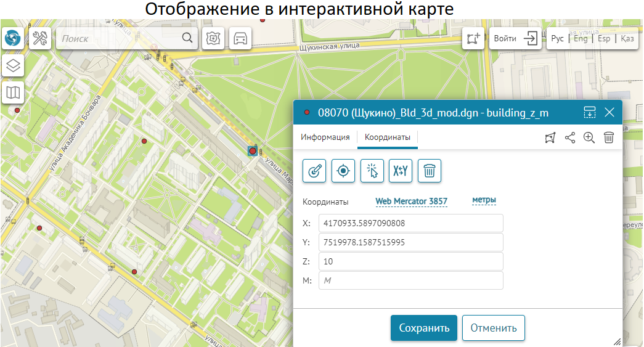Click the pick point on map cursor button
The image size is (644, 347).
pyautogui.click(x=372, y=171)
